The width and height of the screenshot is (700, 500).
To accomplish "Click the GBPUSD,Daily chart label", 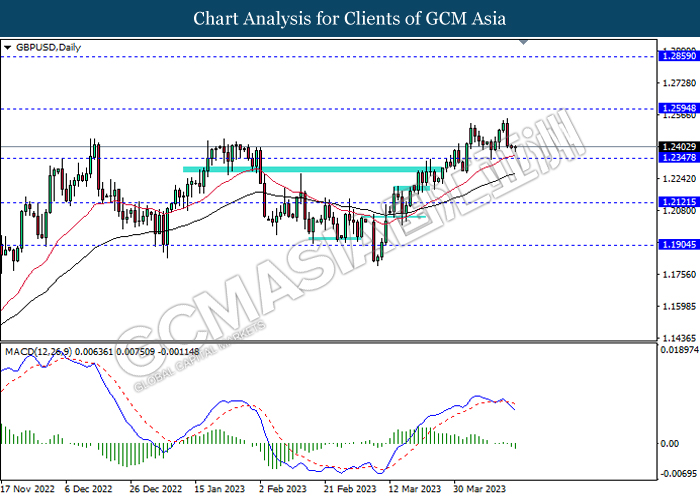I will coord(48,47).
